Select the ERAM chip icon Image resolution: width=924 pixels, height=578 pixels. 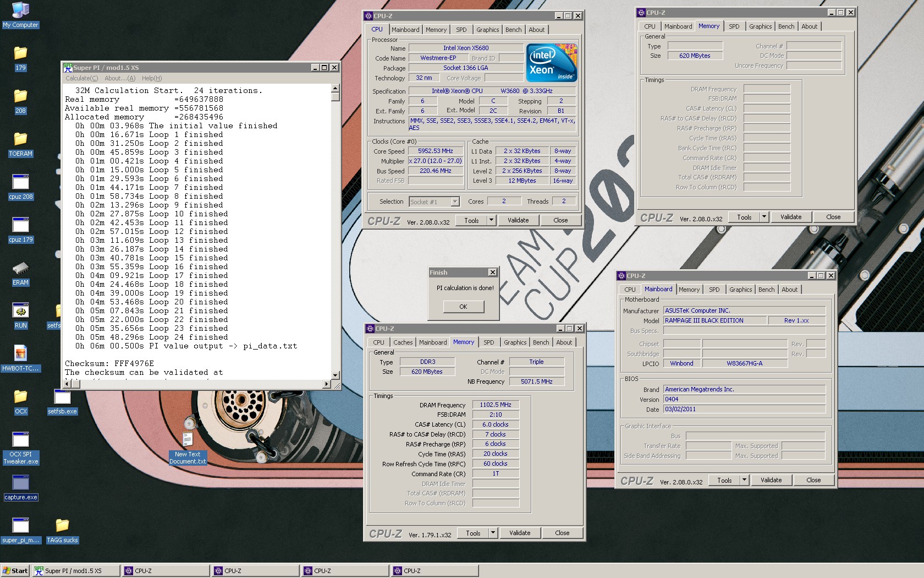[20, 273]
